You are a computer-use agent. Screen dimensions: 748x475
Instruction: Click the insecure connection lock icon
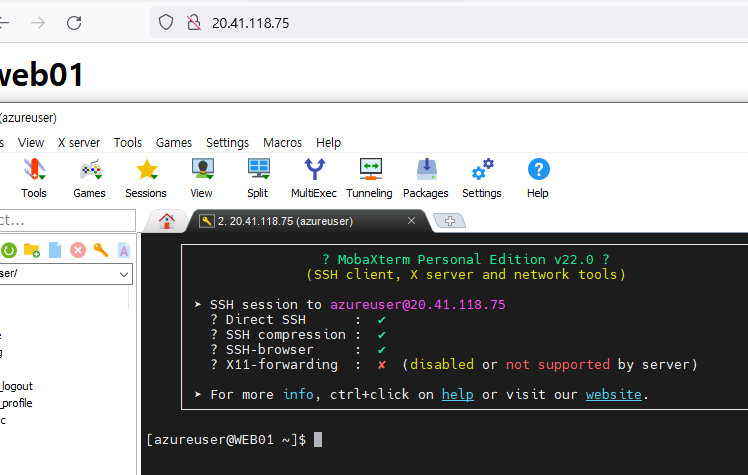pyautogui.click(x=194, y=22)
